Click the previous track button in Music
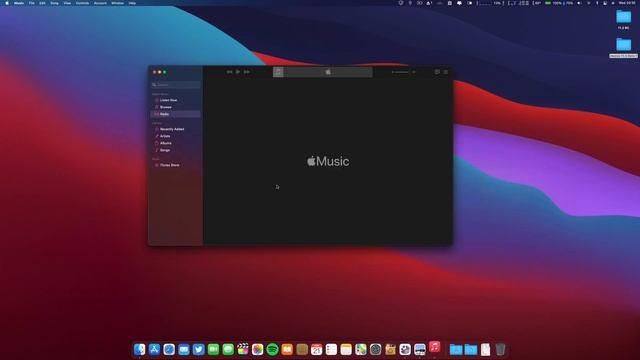Screen dimensions: 640x360 click(x=229, y=72)
